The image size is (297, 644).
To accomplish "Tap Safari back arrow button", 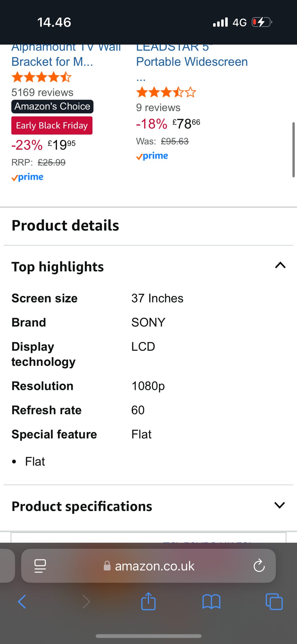I will (22, 602).
